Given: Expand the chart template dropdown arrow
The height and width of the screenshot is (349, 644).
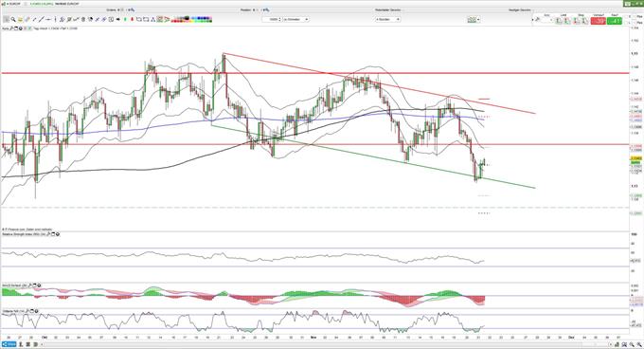Looking at the screenshot, I should 478,20.
